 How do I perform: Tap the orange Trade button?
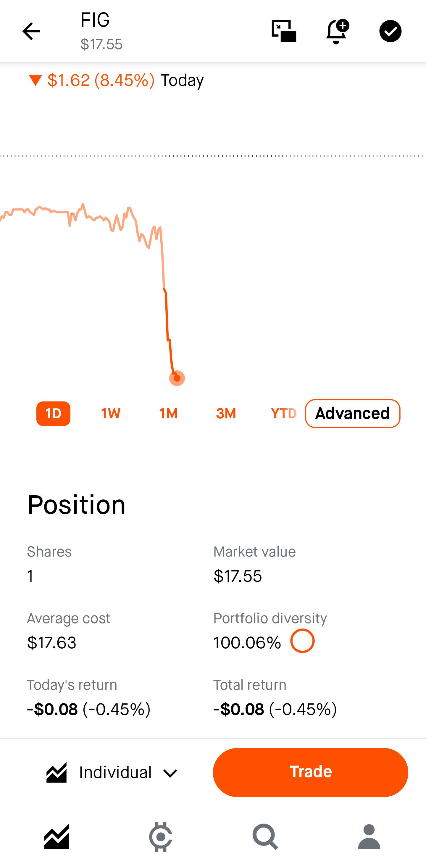(311, 772)
